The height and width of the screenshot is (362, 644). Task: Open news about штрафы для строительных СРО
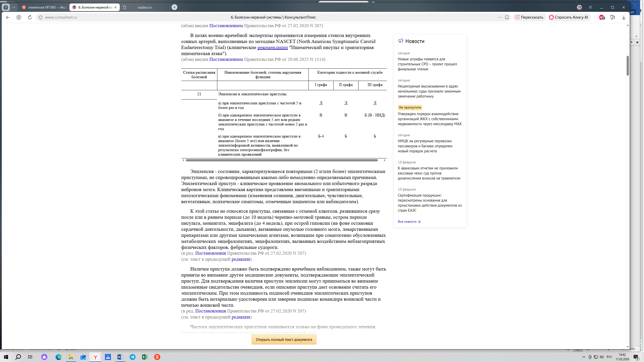click(x=427, y=64)
